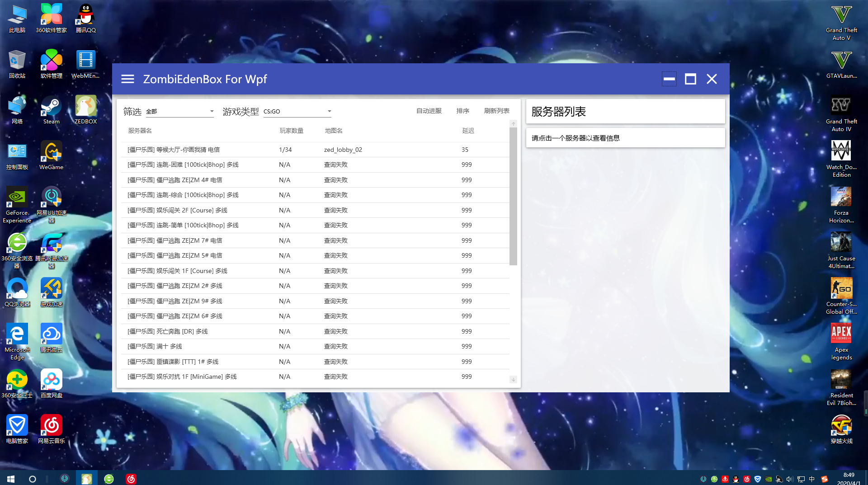
Task: Open the Windows Start menu
Action: (x=10, y=479)
